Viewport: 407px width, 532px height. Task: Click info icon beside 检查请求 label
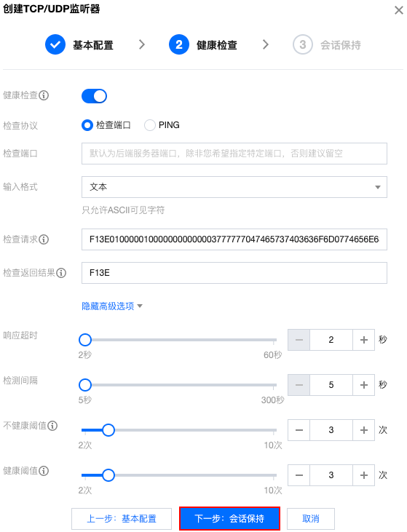44,239
